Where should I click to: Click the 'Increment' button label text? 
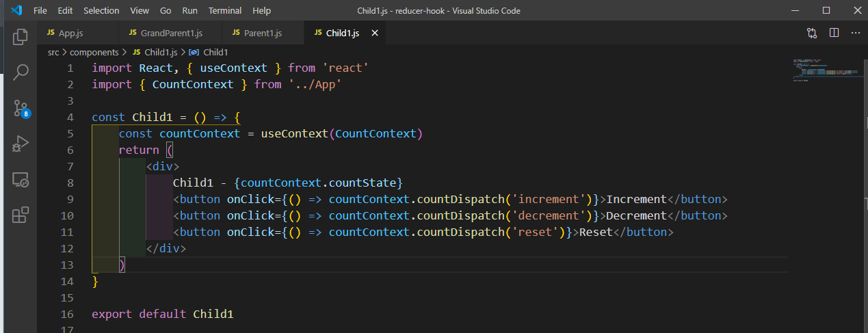(637, 200)
